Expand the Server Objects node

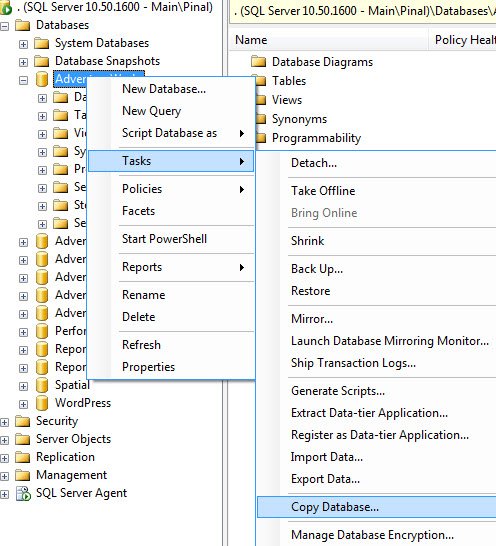[x=5, y=440]
